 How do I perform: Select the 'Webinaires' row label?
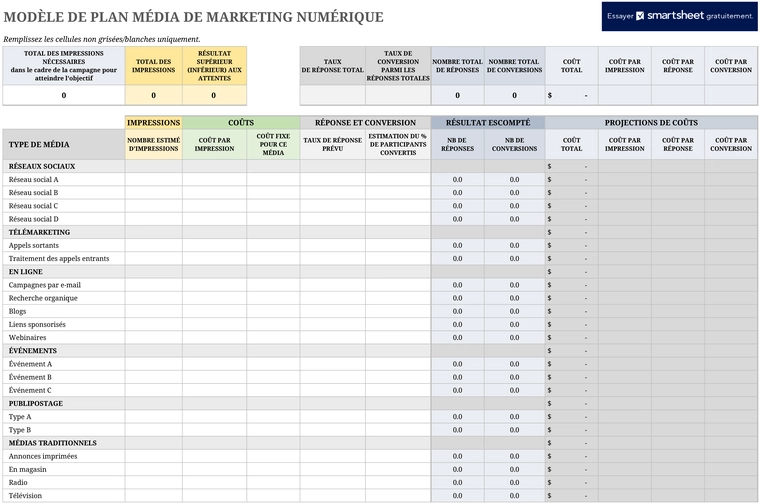(x=28, y=337)
